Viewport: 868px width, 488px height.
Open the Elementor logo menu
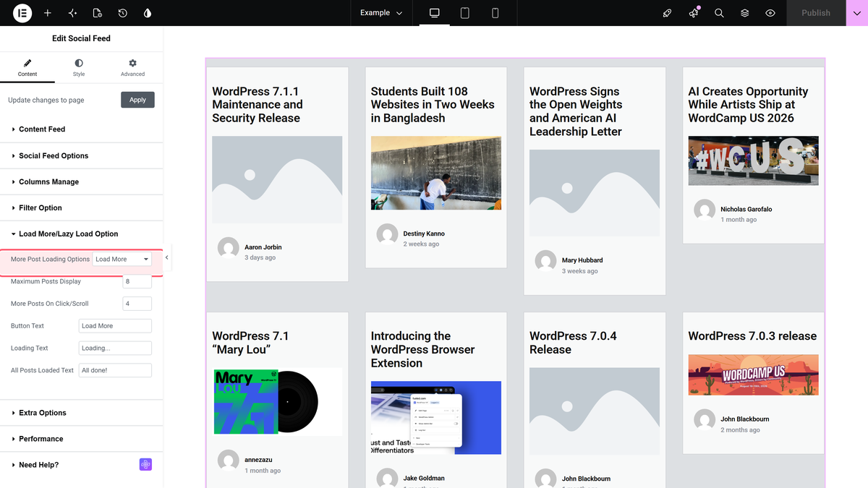(x=22, y=13)
